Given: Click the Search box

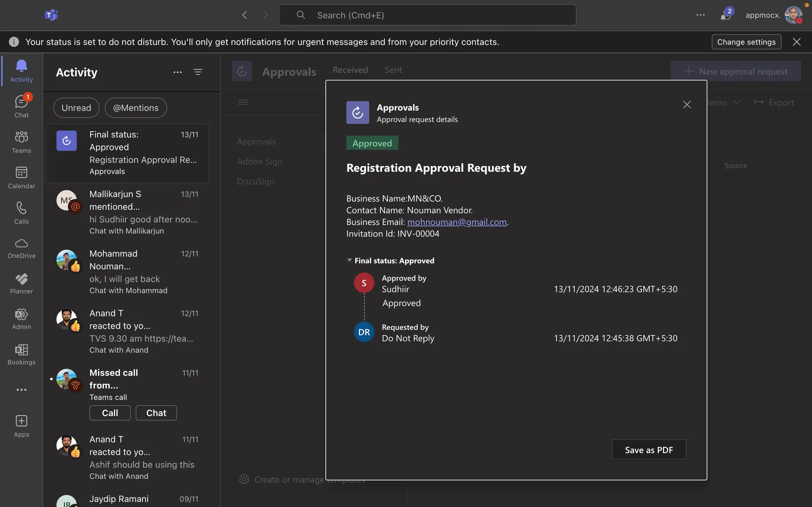Looking at the screenshot, I should [427, 16].
